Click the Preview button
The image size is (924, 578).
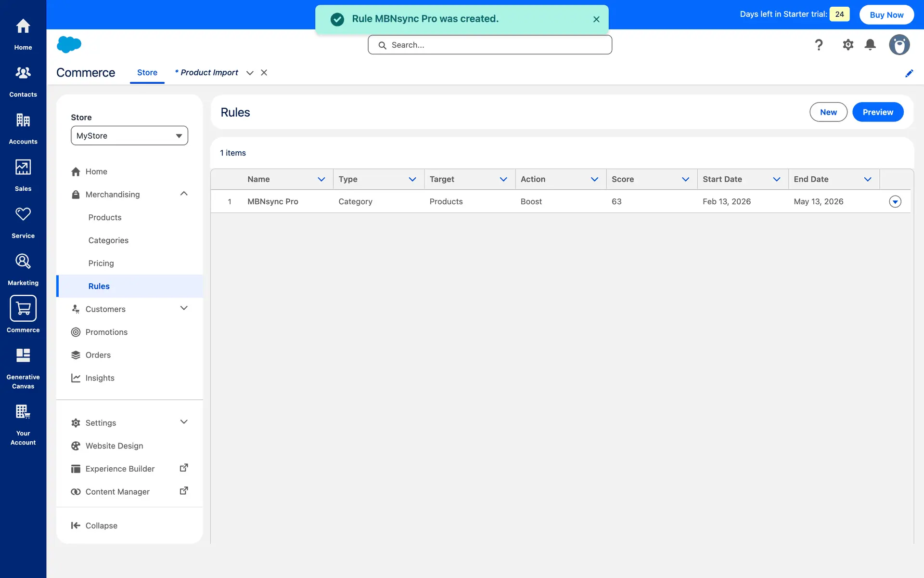[x=878, y=112]
